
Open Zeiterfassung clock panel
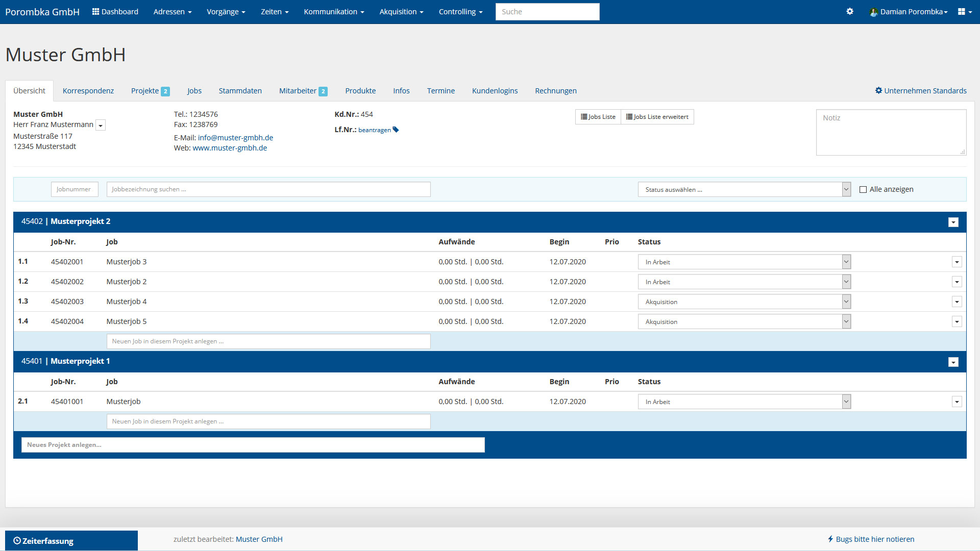coord(71,541)
